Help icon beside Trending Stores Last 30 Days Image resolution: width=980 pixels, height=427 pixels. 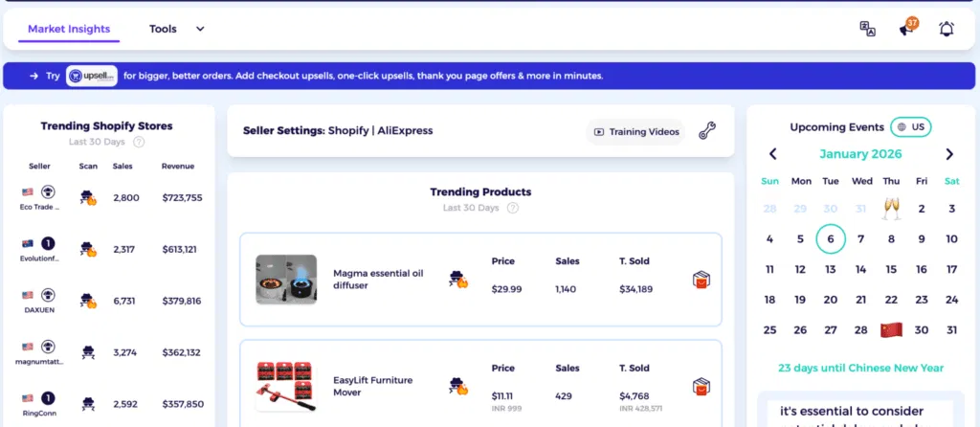(x=140, y=142)
